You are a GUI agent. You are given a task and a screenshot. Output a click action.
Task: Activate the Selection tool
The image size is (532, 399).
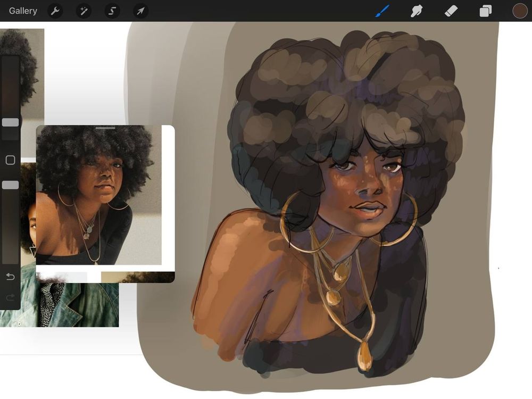112,11
